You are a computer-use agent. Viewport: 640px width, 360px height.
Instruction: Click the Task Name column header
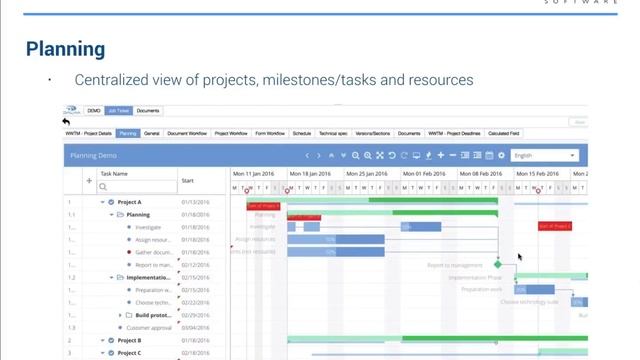[x=114, y=174]
